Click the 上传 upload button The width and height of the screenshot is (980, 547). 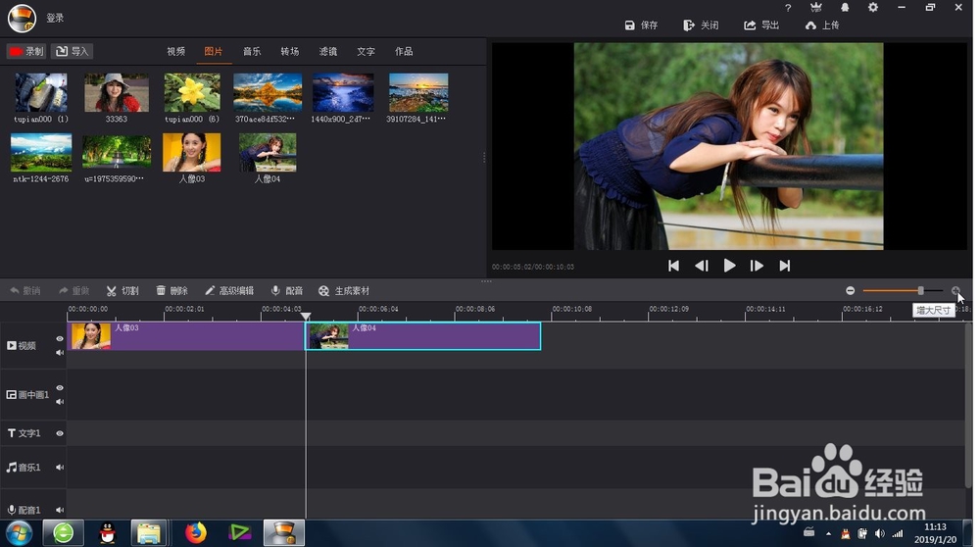(x=822, y=25)
